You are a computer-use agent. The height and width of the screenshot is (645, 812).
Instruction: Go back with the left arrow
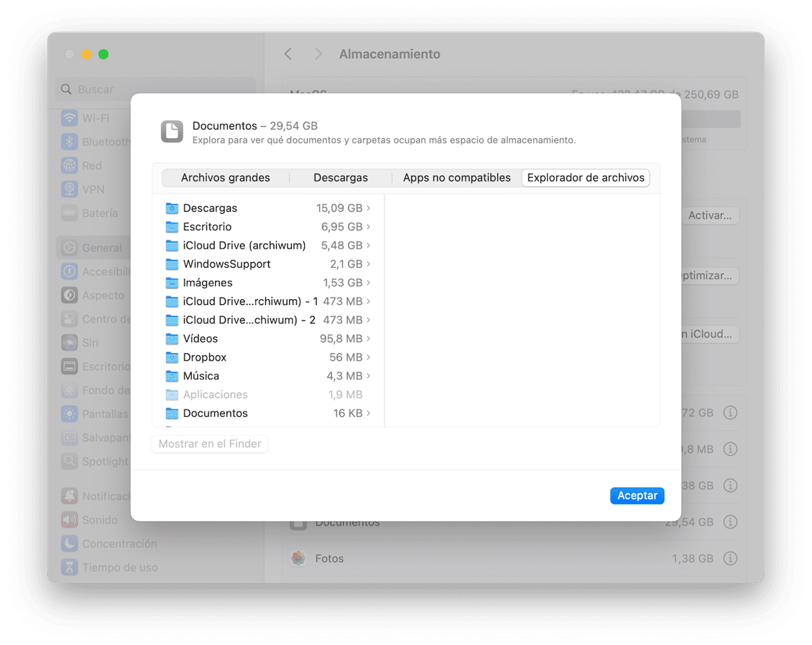point(288,54)
